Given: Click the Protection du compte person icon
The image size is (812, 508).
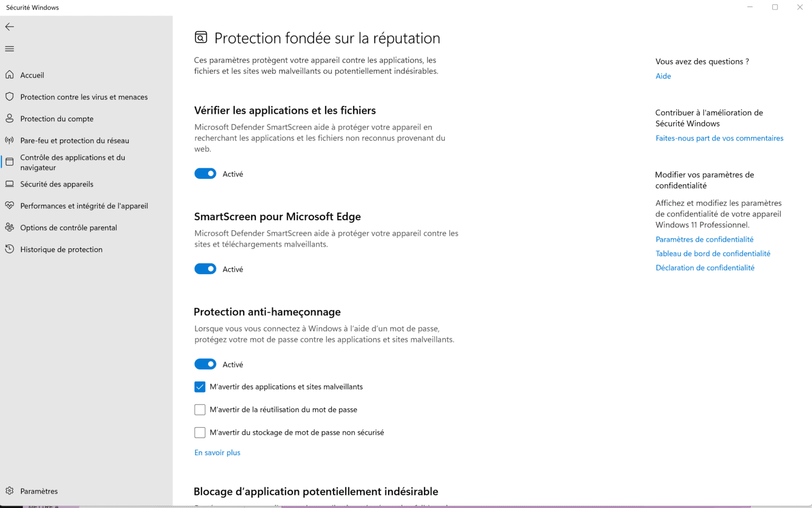Looking at the screenshot, I should [10, 119].
